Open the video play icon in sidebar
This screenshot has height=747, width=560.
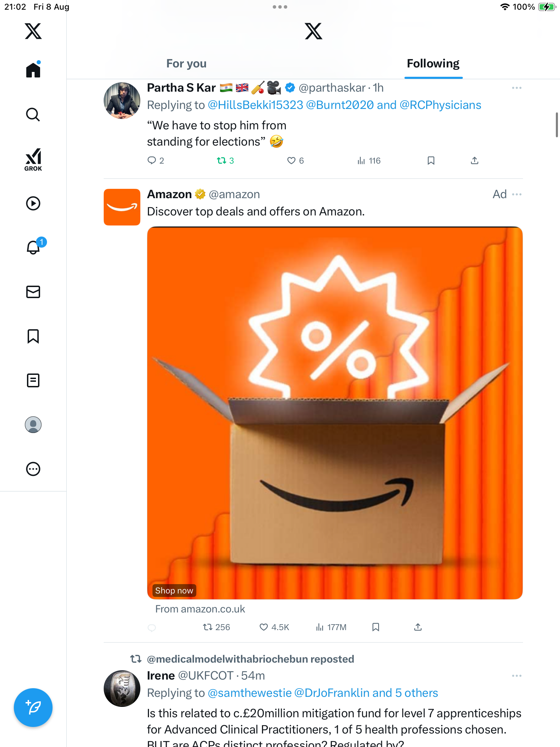click(33, 203)
